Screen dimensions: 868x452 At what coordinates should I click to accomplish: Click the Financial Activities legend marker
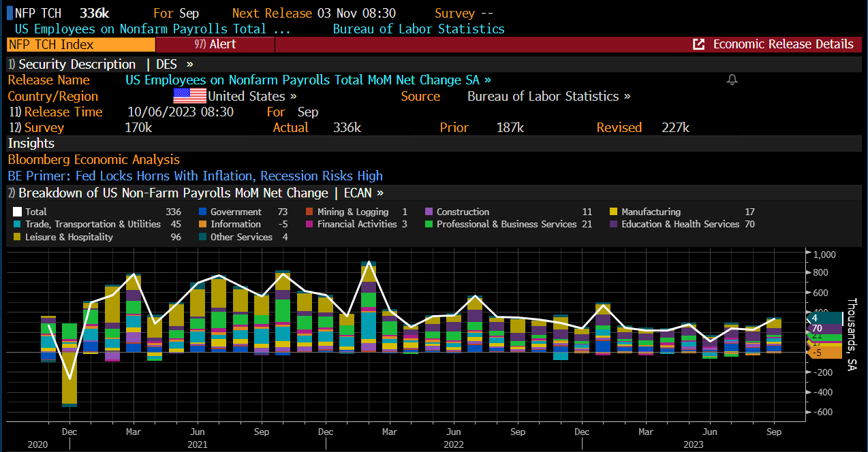point(309,224)
